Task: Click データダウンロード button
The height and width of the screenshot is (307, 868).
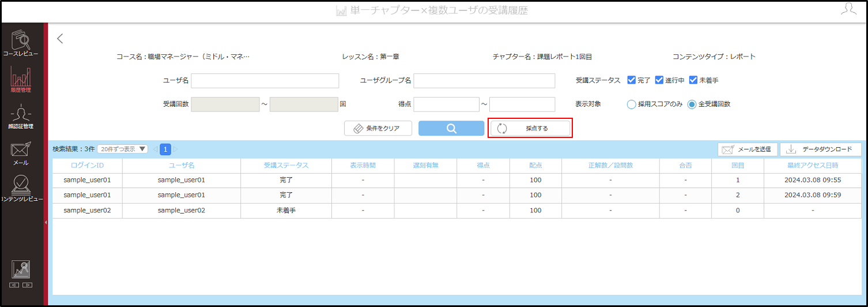Action: click(x=820, y=149)
